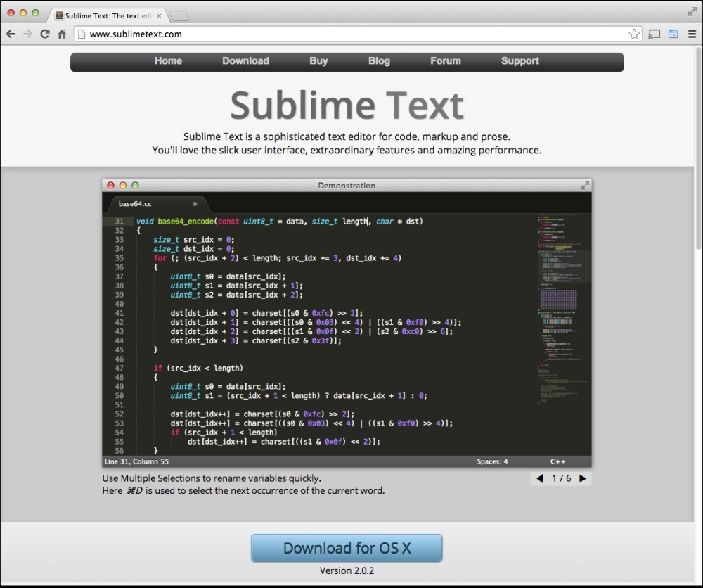
Task: Close the Sublime Text browser tab
Action: pyautogui.click(x=159, y=15)
